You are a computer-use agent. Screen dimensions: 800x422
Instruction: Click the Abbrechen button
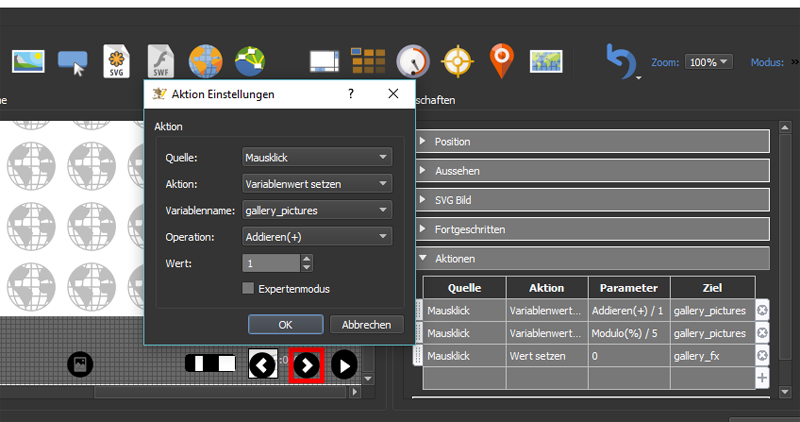[x=366, y=325]
